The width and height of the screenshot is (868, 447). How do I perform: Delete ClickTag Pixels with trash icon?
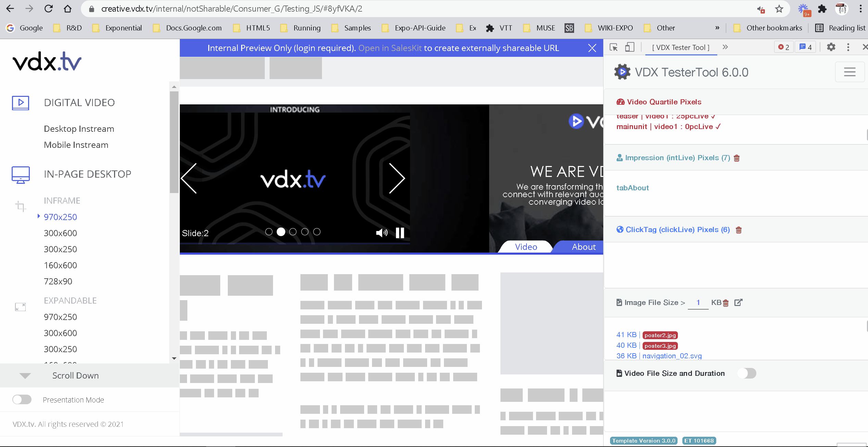pos(739,230)
